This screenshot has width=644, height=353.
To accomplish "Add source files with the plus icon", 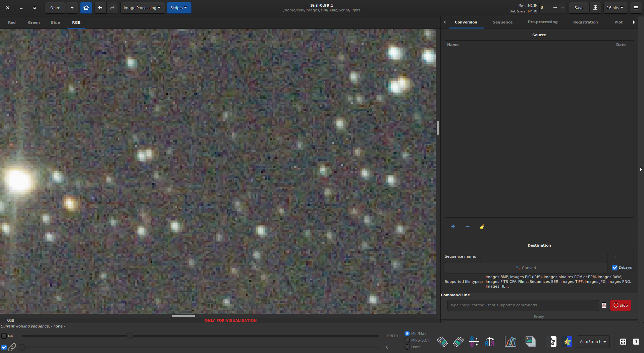I will point(453,226).
